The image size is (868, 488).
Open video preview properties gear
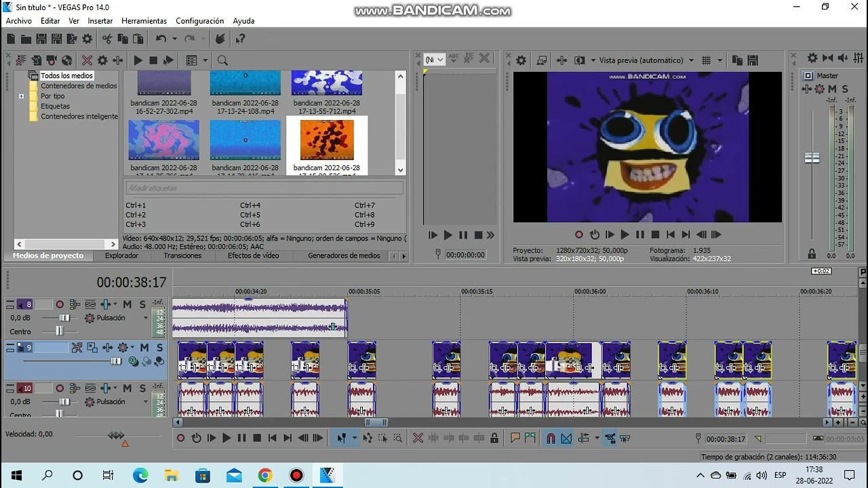[x=521, y=60]
